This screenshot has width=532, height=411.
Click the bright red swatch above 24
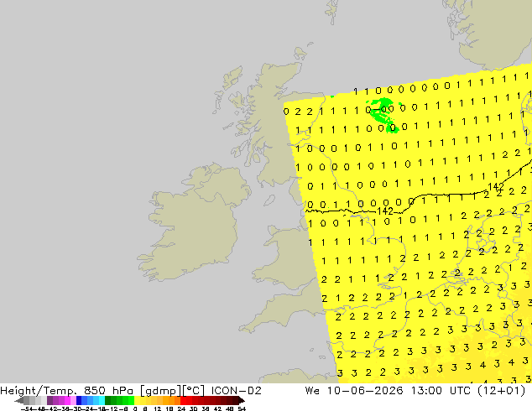(x=183, y=400)
